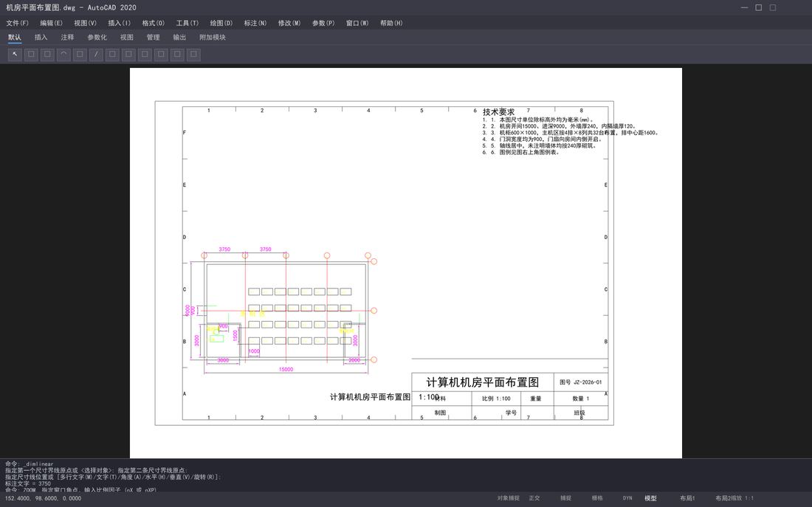Open the 插入(I) menu in menu bar

pyautogui.click(x=119, y=23)
